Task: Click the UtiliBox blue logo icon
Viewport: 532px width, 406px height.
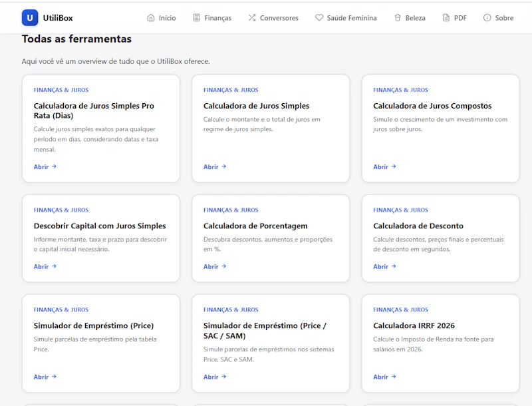Action: click(30, 18)
